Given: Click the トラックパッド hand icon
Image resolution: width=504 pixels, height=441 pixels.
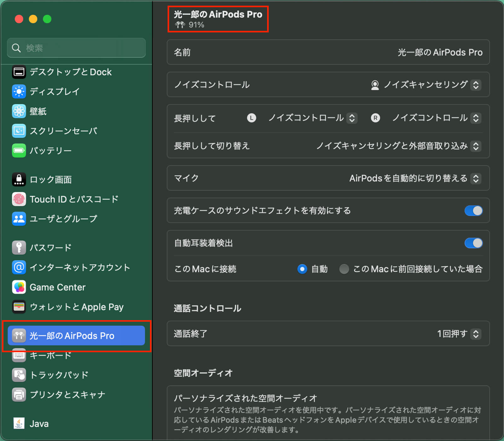Looking at the screenshot, I should coord(19,375).
